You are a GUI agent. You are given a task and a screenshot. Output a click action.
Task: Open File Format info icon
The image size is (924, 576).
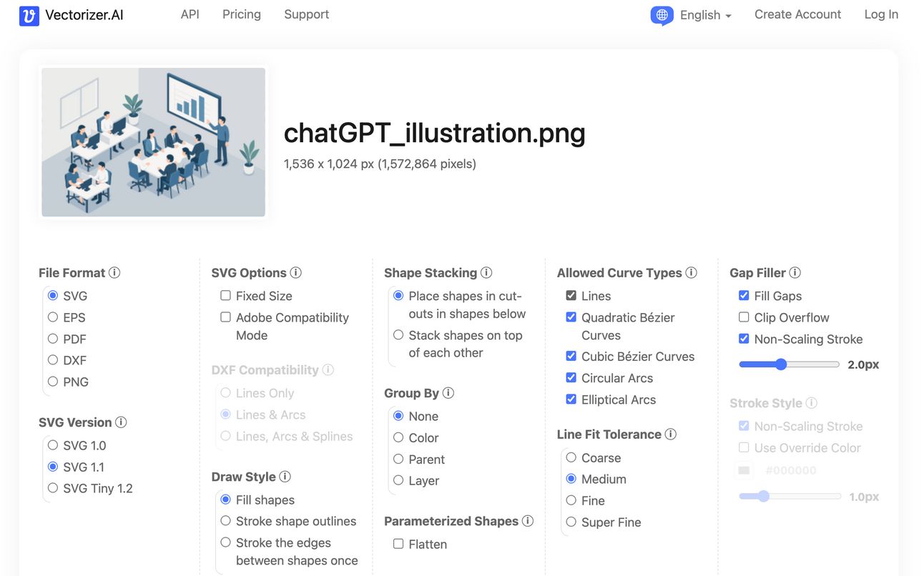click(114, 272)
